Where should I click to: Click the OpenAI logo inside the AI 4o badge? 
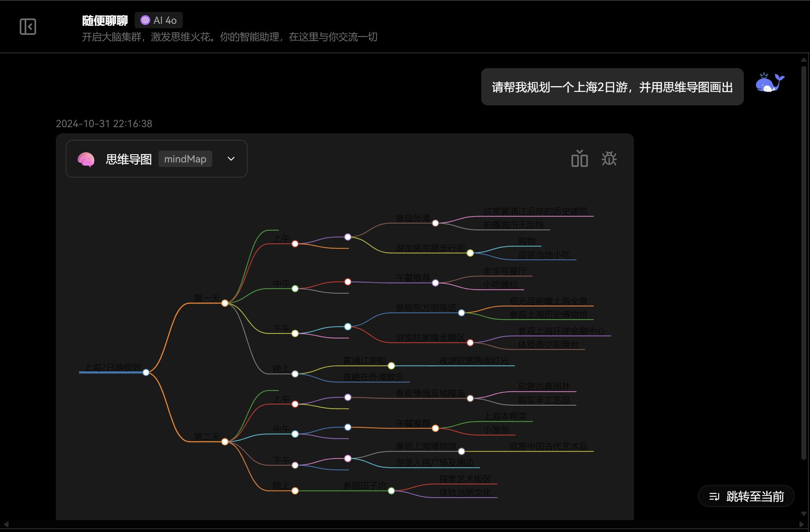click(145, 20)
